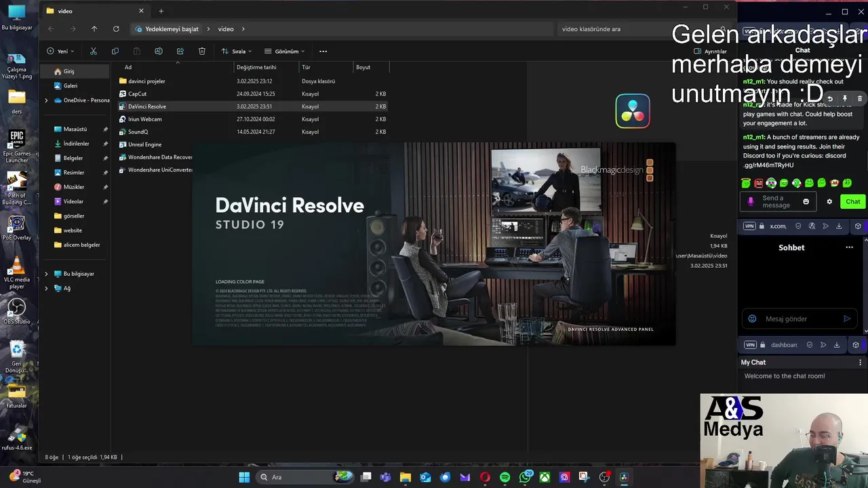Open Giriş in the Explorer sidebar

tap(75, 71)
